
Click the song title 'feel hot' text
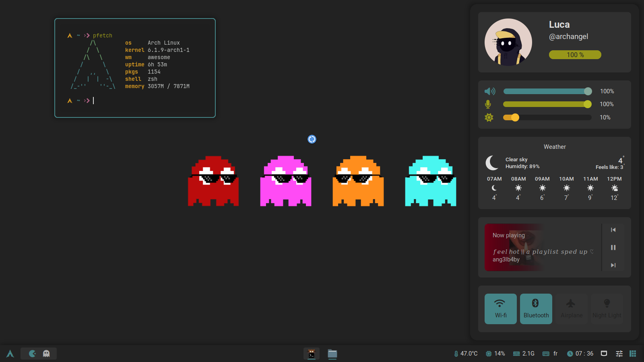(x=543, y=252)
